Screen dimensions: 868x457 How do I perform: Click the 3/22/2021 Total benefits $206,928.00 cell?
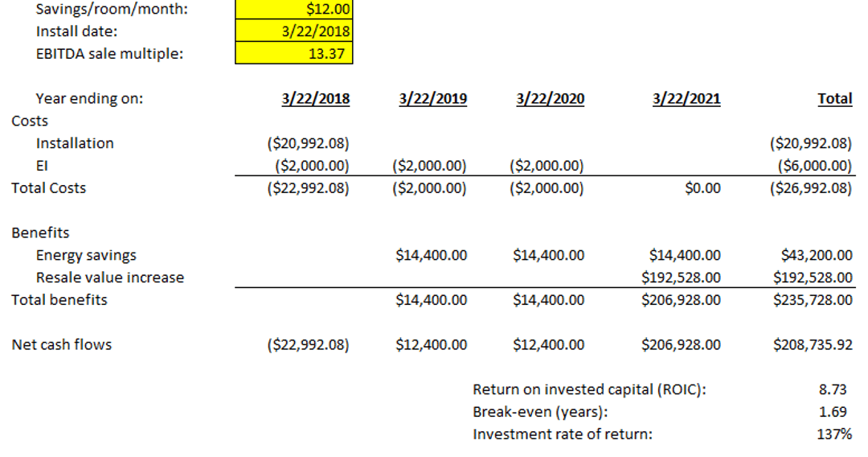(682, 300)
